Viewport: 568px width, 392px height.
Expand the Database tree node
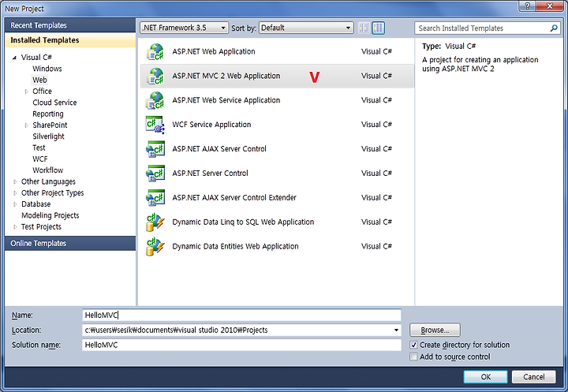(x=15, y=204)
